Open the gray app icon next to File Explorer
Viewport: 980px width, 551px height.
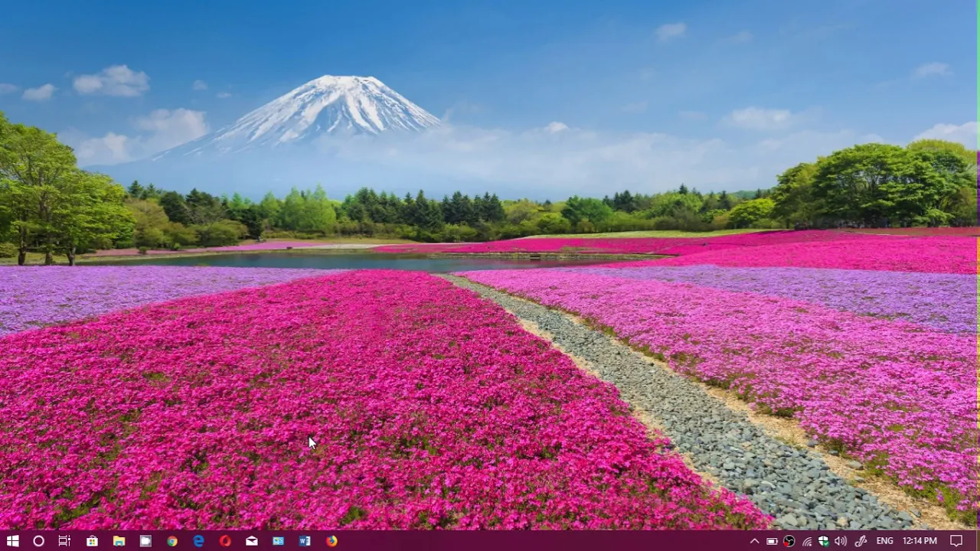click(145, 541)
